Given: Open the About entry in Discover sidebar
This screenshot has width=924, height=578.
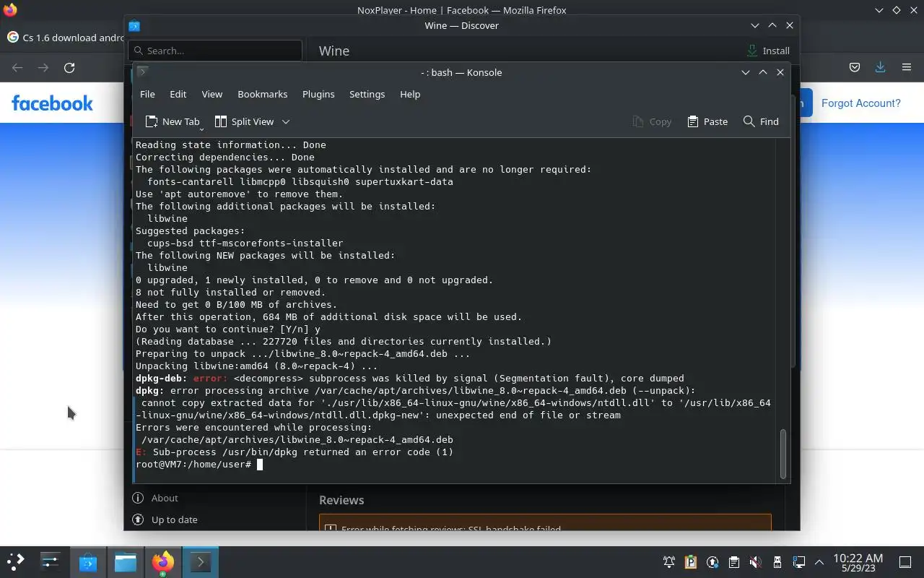Looking at the screenshot, I should [x=155, y=498].
